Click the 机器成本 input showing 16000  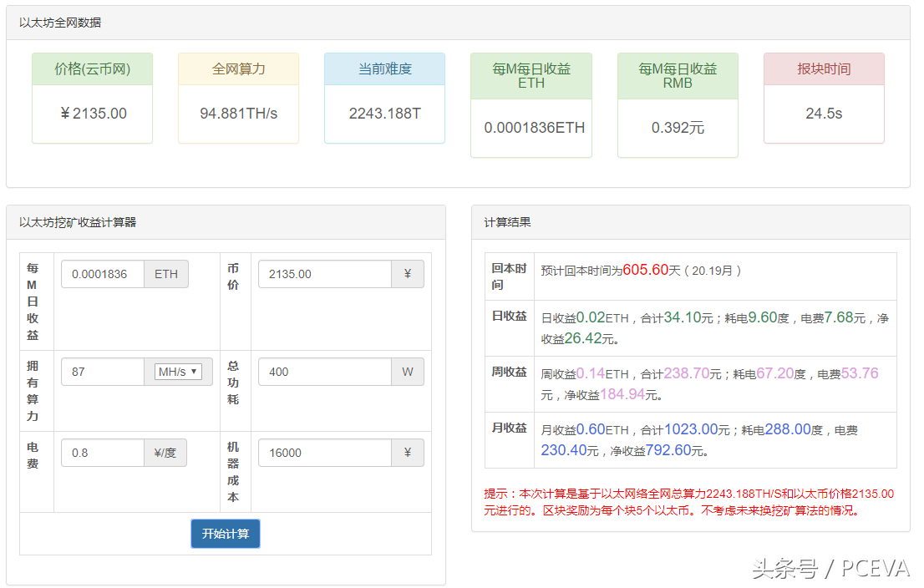pos(325,453)
